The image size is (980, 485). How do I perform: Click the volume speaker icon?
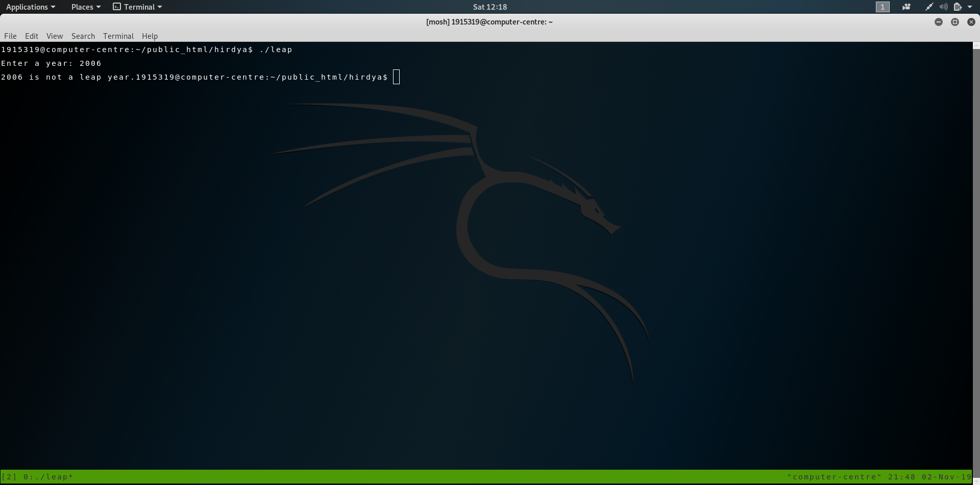943,7
